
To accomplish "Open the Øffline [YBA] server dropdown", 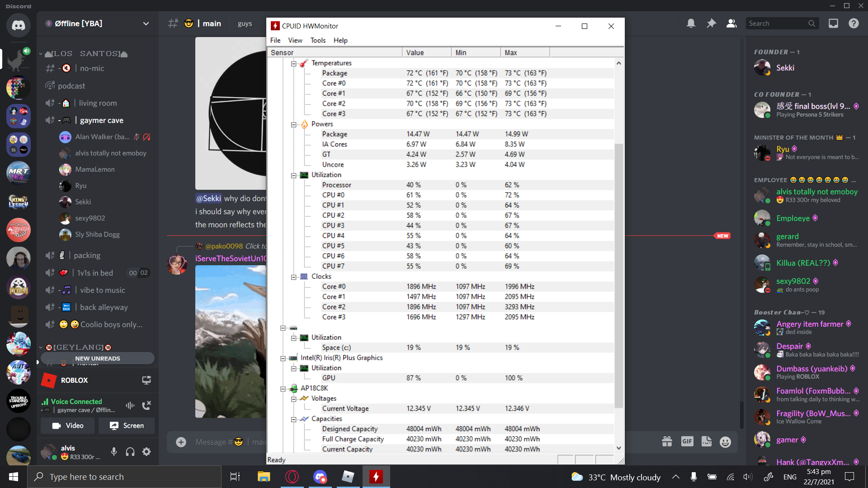I will click(146, 23).
